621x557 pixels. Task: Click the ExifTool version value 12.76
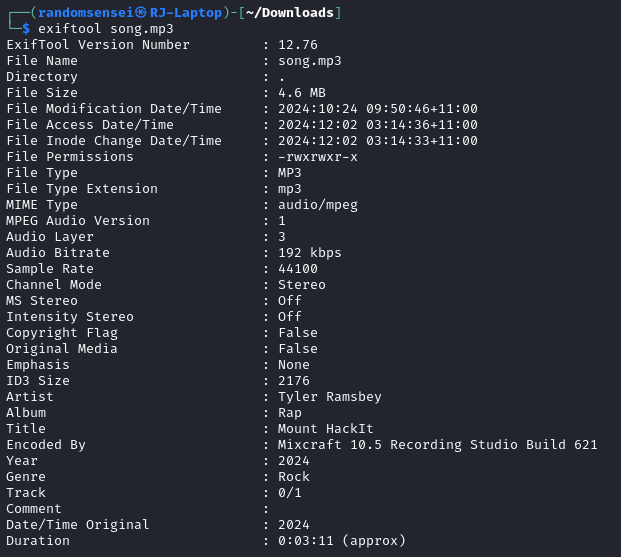click(298, 45)
